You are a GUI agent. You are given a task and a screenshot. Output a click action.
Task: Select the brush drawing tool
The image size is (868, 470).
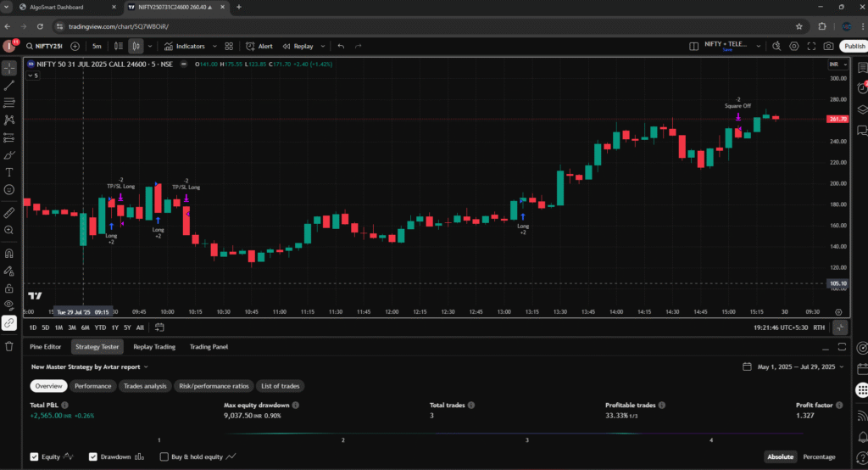point(9,155)
